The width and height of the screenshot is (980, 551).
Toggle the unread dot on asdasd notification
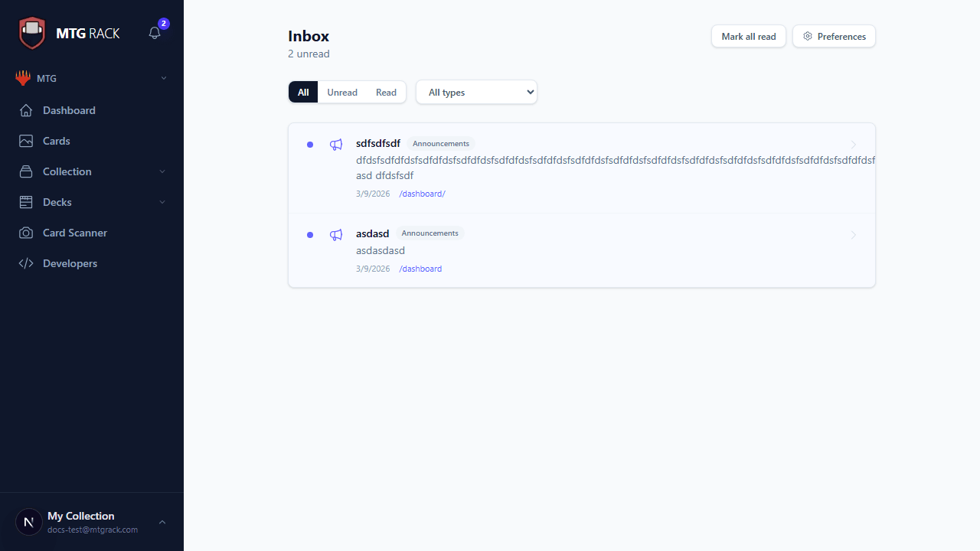click(310, 235)
